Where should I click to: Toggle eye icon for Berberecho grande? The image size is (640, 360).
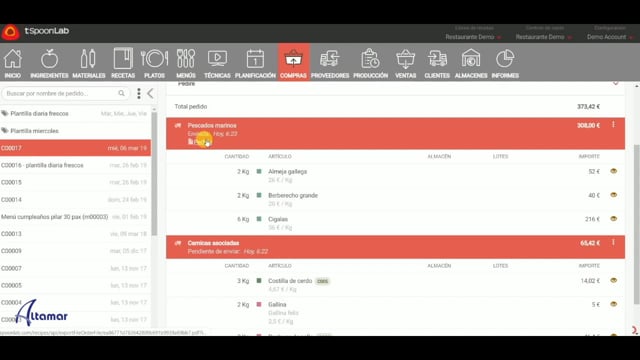(x=613, y=195)
